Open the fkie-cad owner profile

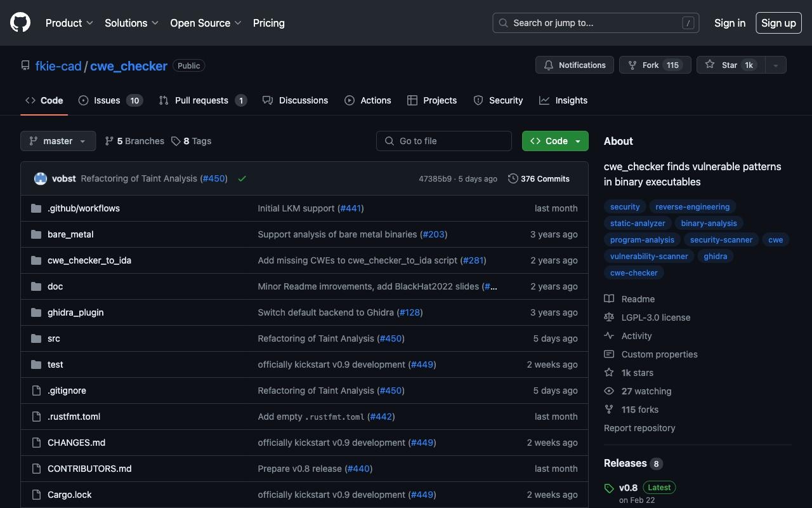click(x=58, y=66)
